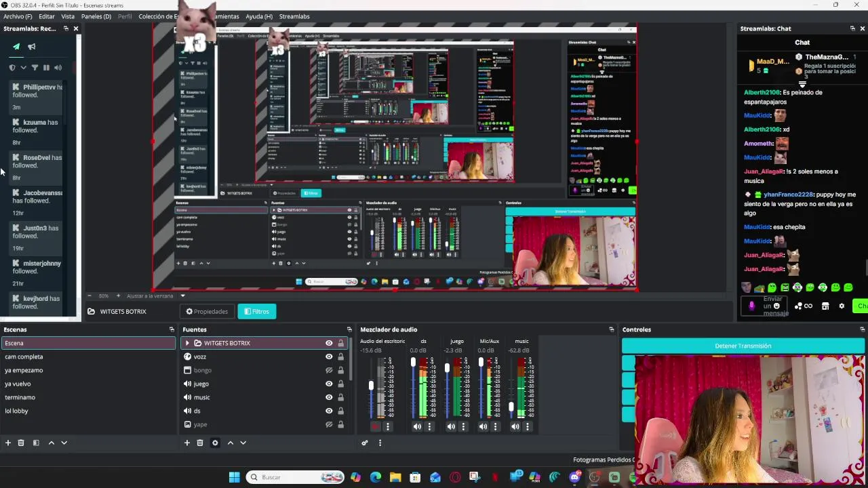Undock the Mezclador de audio panel
The height and width of the screenshot is (488, 868).
tap(611, 329)
